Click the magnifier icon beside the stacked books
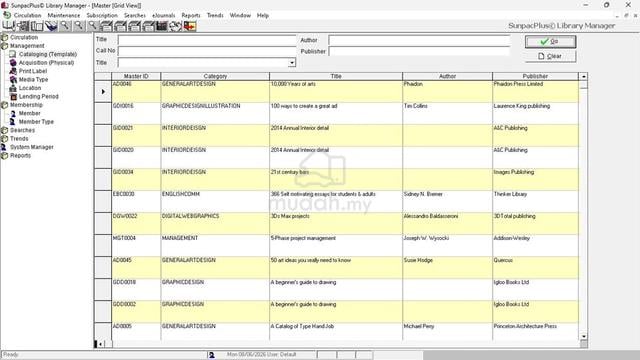The image size is (640, 360). tap(65, 26)
